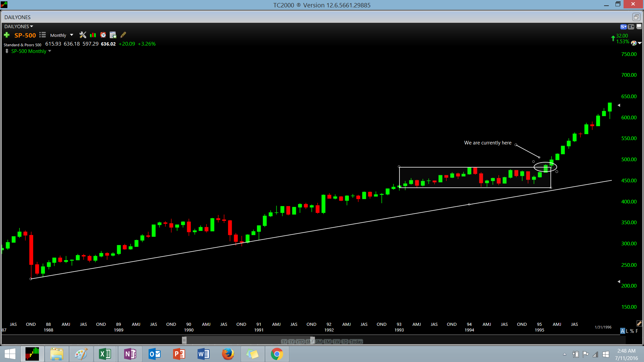Jump to Today on the time axis
This screenshot has height=362, width=644.
[356, 342]
